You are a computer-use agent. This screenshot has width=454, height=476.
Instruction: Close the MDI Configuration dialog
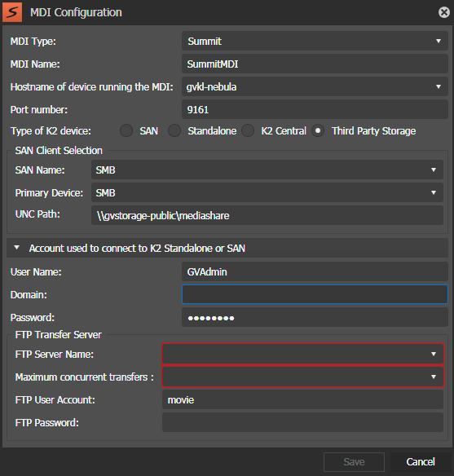pyautogui.click(x=443, y=12)
